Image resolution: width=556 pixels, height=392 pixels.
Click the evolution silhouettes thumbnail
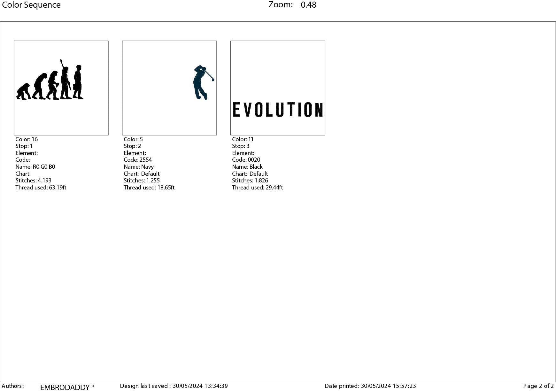[x=61, y=88]
